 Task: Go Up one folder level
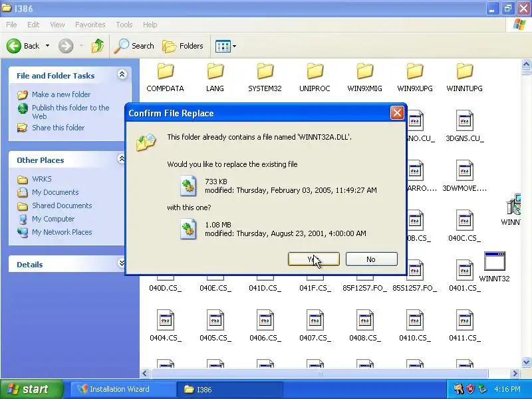(97, 46)
